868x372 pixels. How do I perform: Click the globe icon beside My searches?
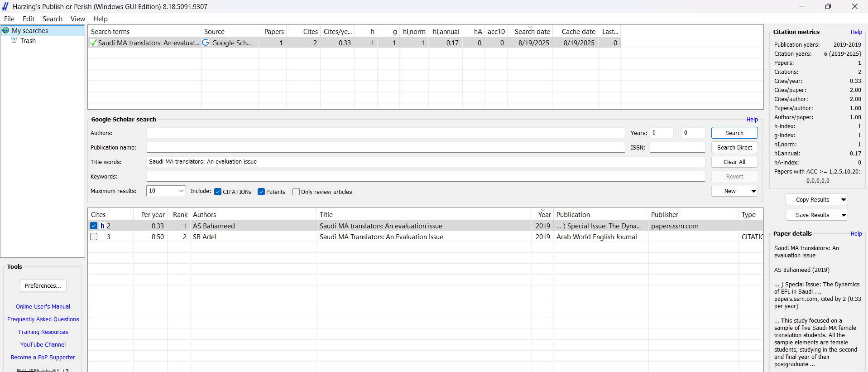(x=6, y=30)
